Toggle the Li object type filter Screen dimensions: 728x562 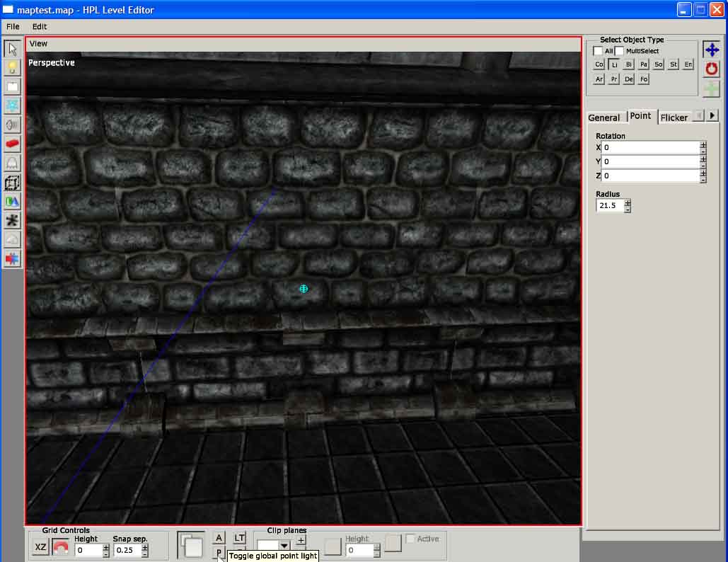point(614,64)
